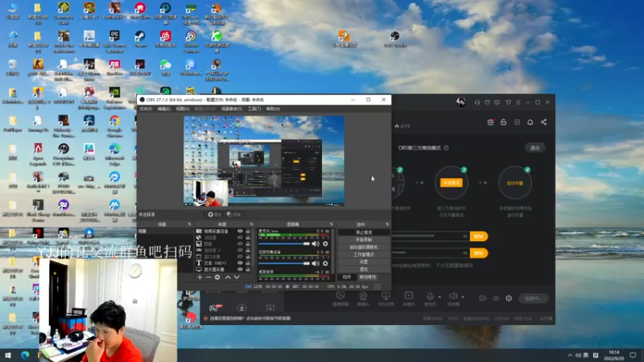Toggle visibility of the image source
Image resolution: width=644 pixels, height=362 pixels.
(240, 244)
